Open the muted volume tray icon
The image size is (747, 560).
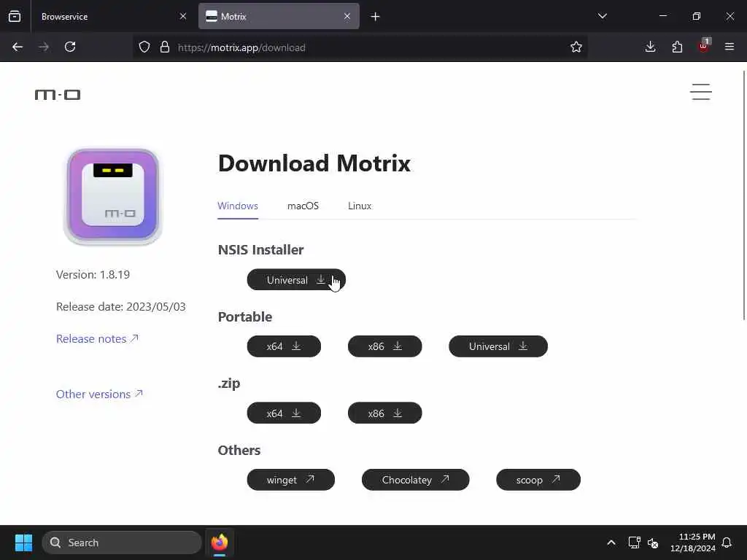[653, 542]
